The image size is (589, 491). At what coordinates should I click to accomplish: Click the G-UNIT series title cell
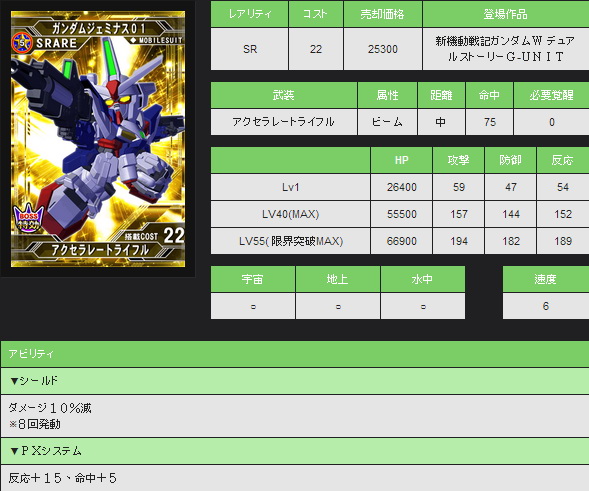(x=506, y=49)
